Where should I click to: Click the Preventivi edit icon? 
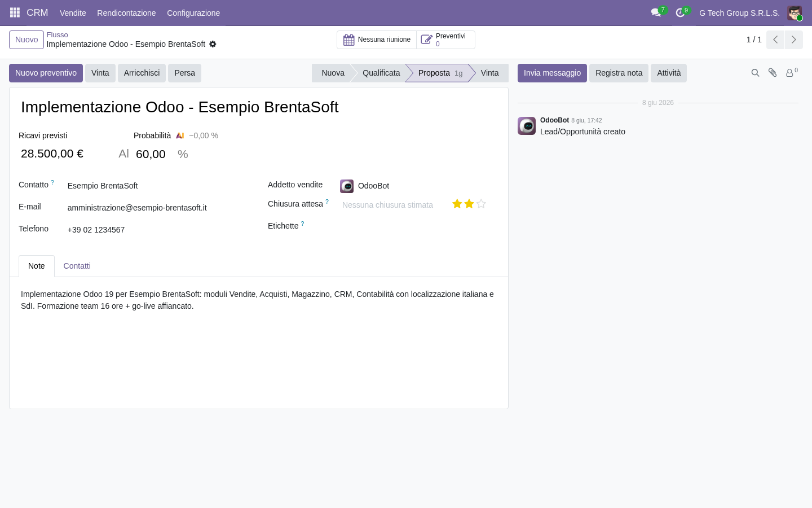[427, 40]
